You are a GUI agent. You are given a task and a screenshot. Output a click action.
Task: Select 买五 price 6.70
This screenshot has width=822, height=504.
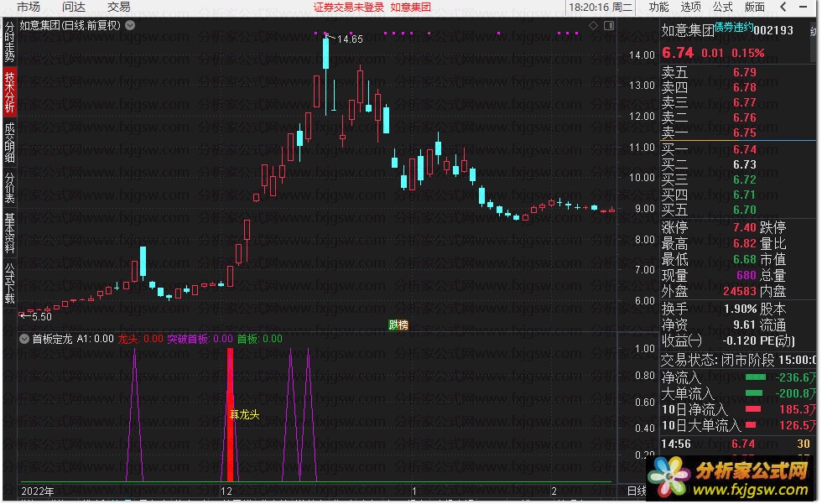[745, 210]
